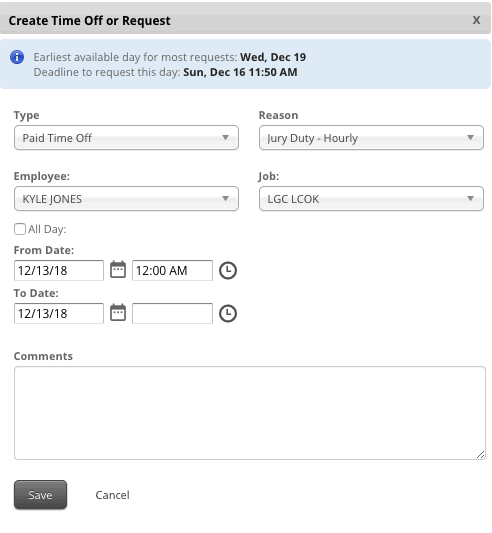Viewport: 492px width, 533px height.
Task: Expand the Reason dropdown
Action: click(x=371, y=138)
